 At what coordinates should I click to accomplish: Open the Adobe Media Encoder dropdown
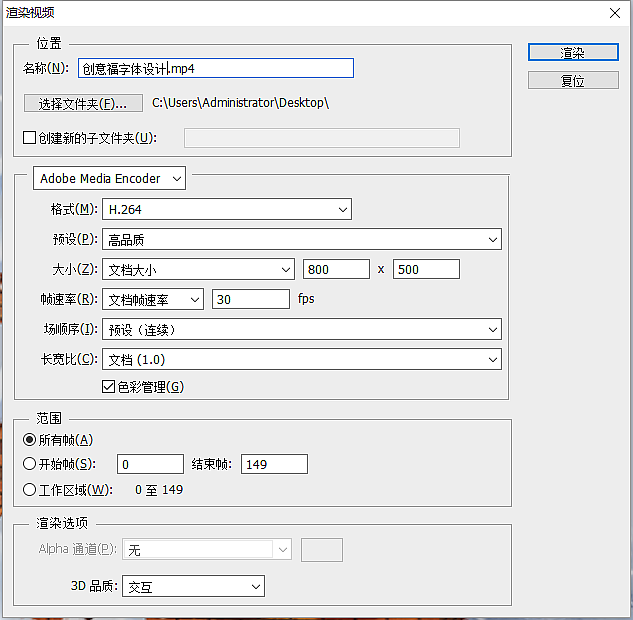pyautogui.click(x=109, y=178)
